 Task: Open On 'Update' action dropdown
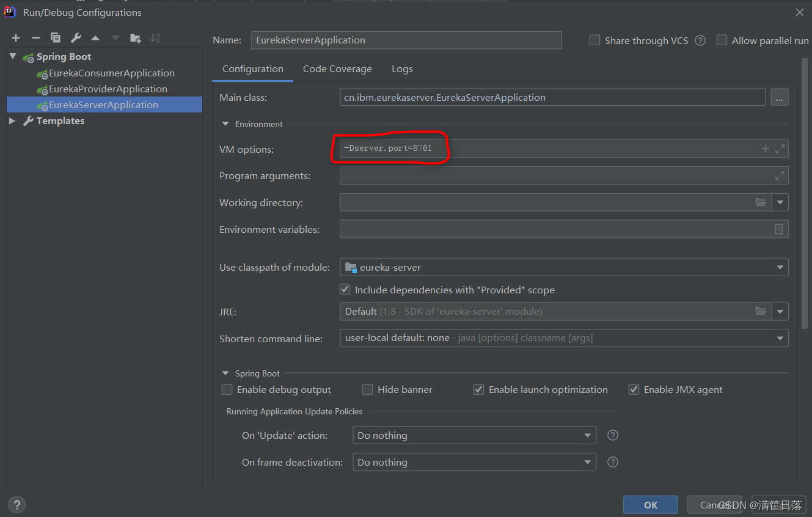click(x=588, y=435)
